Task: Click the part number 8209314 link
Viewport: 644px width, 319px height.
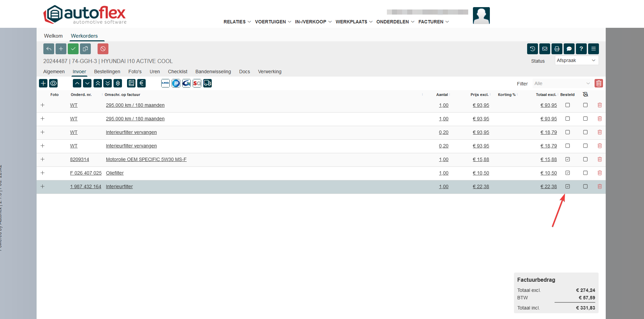Action: pos(80,159)
